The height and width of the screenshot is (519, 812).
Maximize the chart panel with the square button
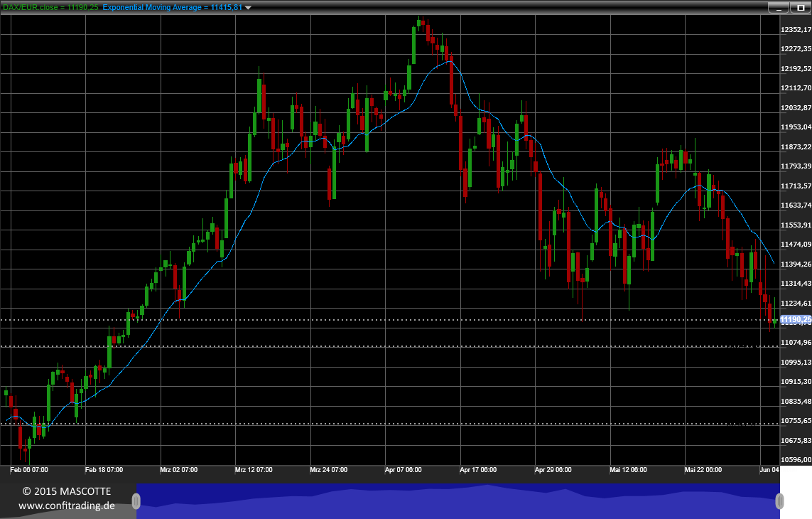click(801, 7)
